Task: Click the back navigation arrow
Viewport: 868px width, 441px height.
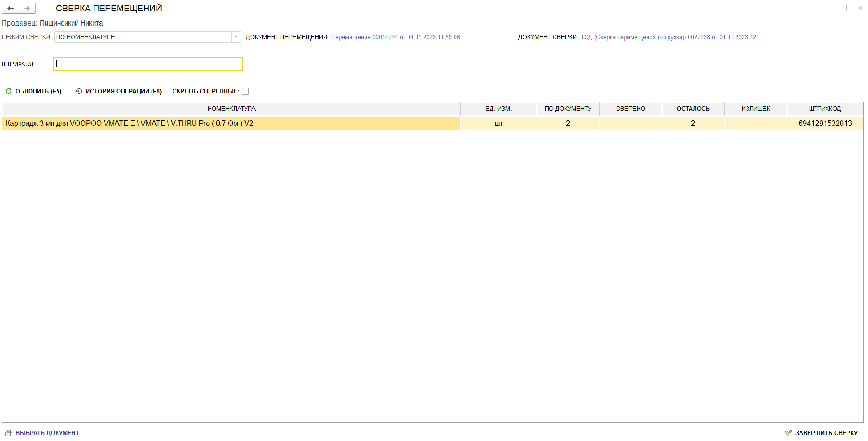Action: click(10, 8)
